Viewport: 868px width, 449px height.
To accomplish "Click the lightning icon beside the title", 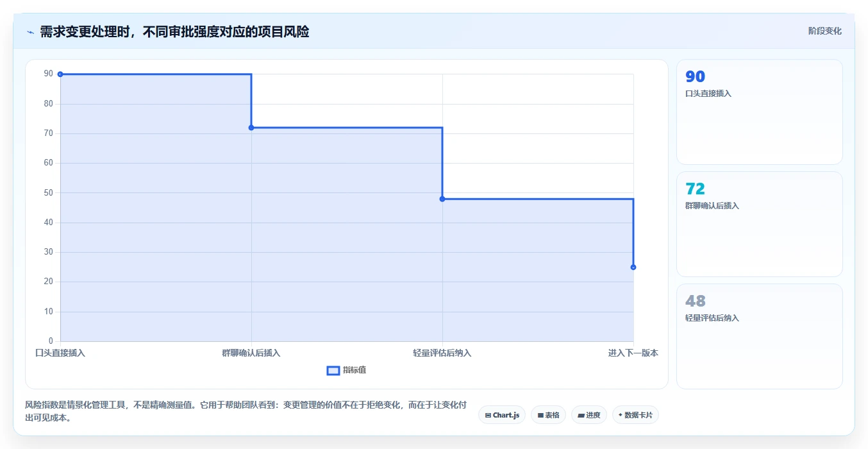I will tap(30, 32).
